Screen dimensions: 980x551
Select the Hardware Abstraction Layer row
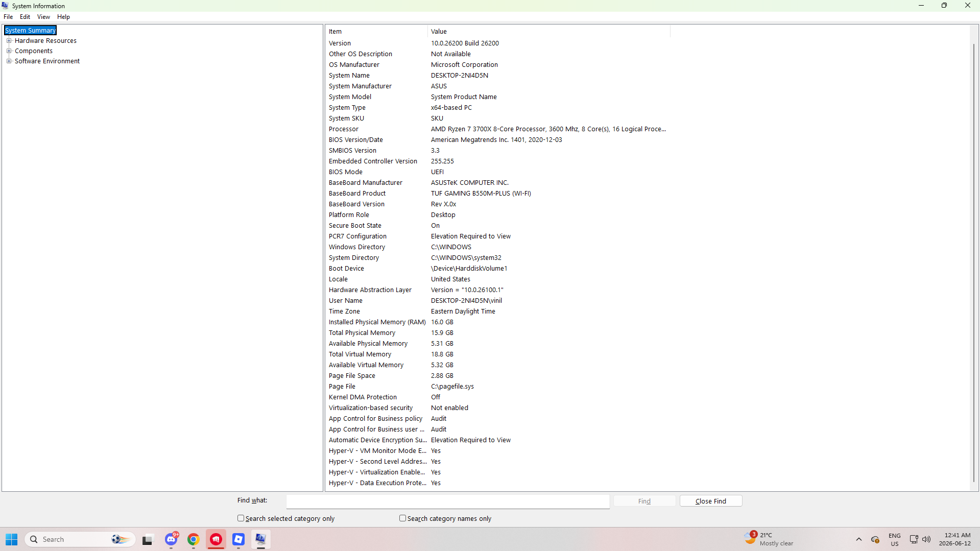pyautogui.click(x=497, y=290)
